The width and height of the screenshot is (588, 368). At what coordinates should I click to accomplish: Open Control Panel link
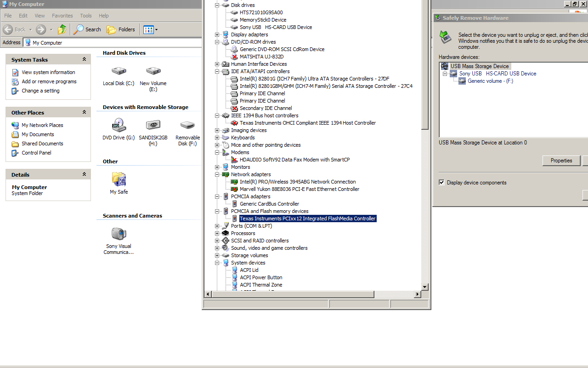point(36,153)
